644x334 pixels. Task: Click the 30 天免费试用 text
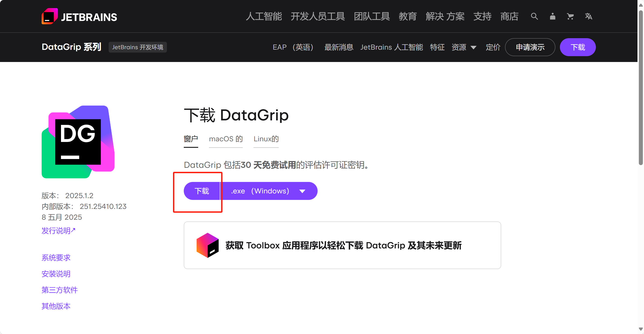[268, 165]
